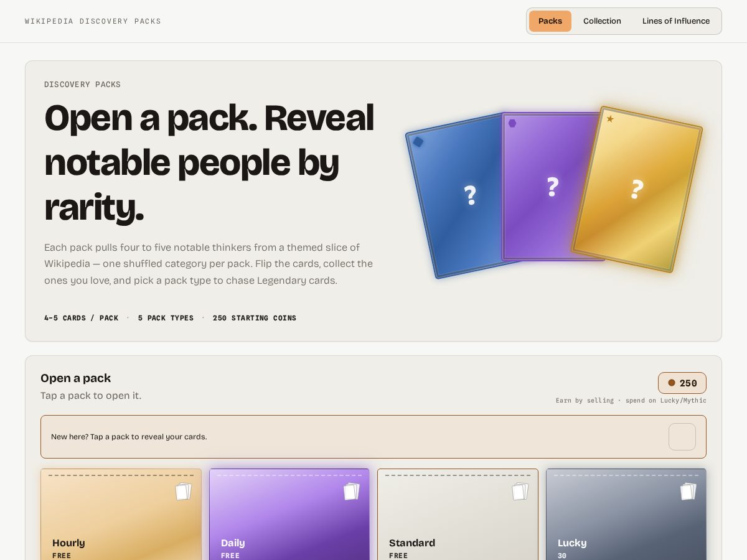Image resolution: width=747 pixels, height=560 pixels.
Task: Click the square button in the hint banner
Action: coord(682,437)
